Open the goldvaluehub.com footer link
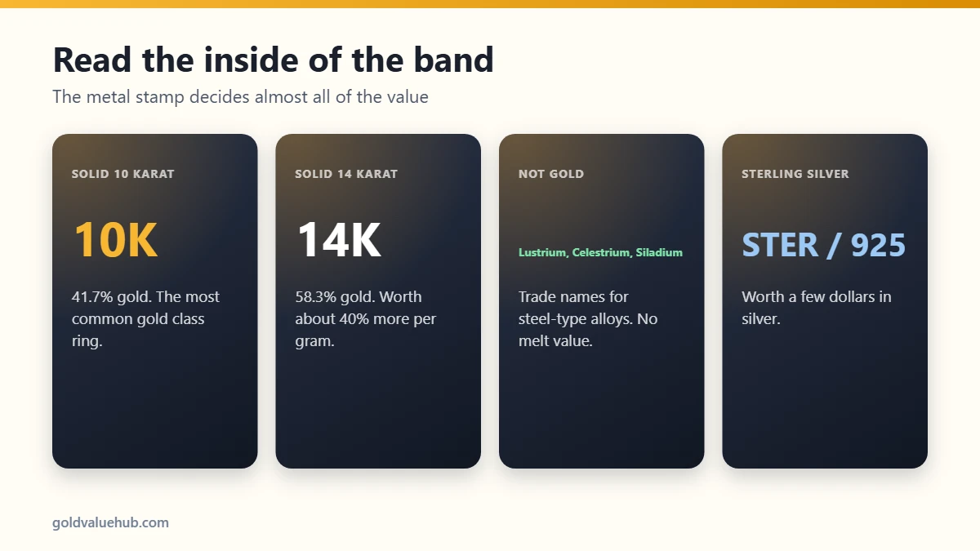This screenshot has height=551, width=980. [110, 522]
